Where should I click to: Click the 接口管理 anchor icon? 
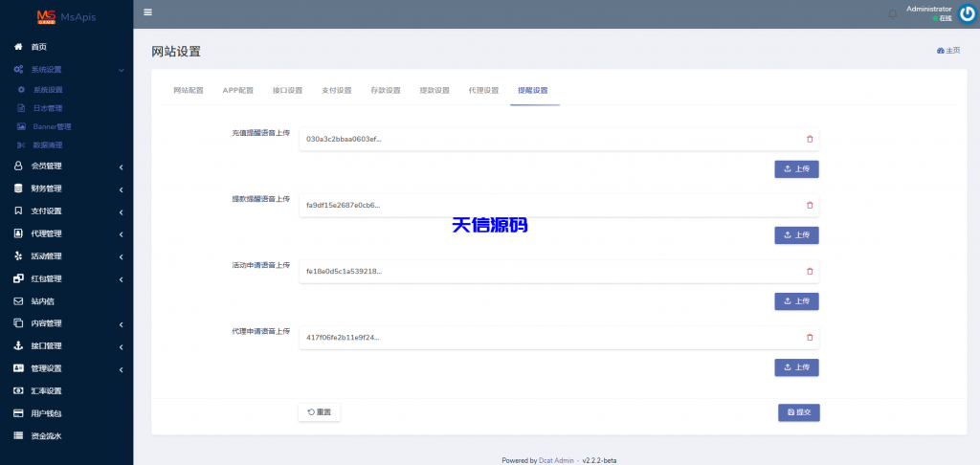[x=18, y=346]
